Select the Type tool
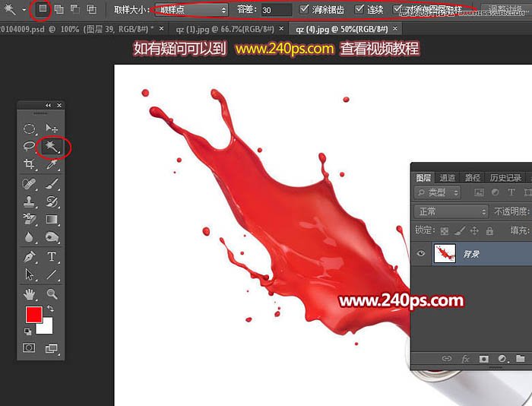The height and width of the screenshot is (406, 532). click(52, 256)
